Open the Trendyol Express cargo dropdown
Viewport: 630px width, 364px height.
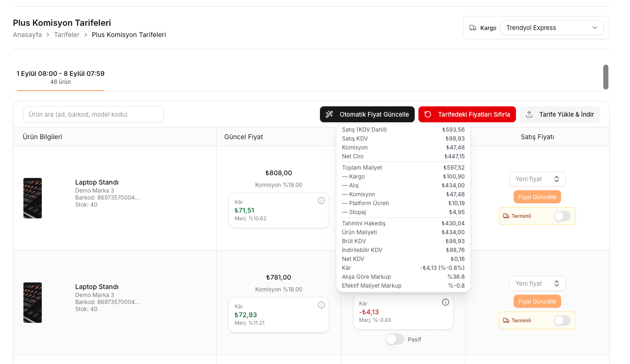click(x=552, y=28)
